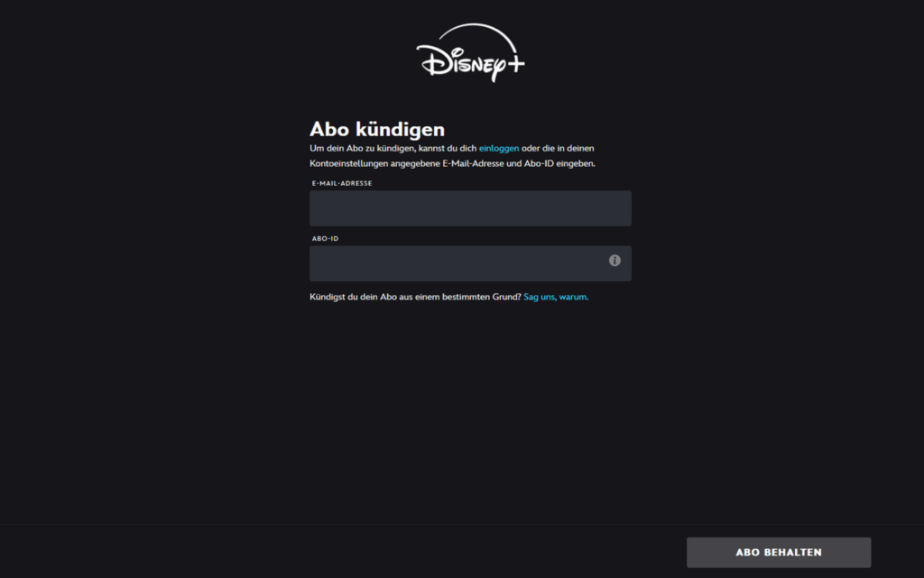Viewport: 924px width, 578px height.
Task: Click the Disney+ logo at the top
Action: point(470,54)
